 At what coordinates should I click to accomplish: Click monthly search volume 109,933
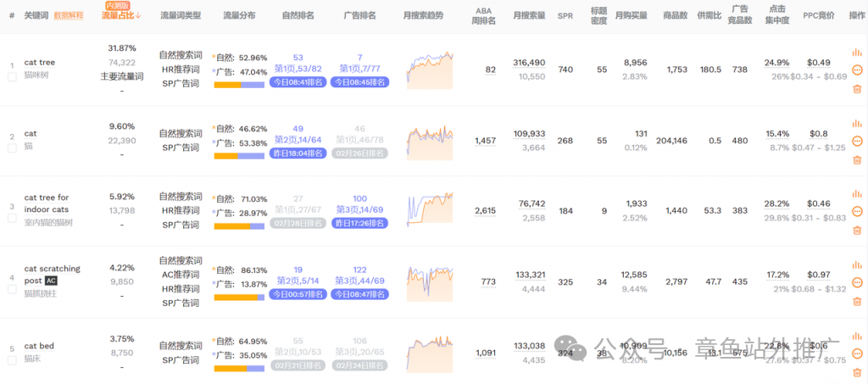[529, 133]
